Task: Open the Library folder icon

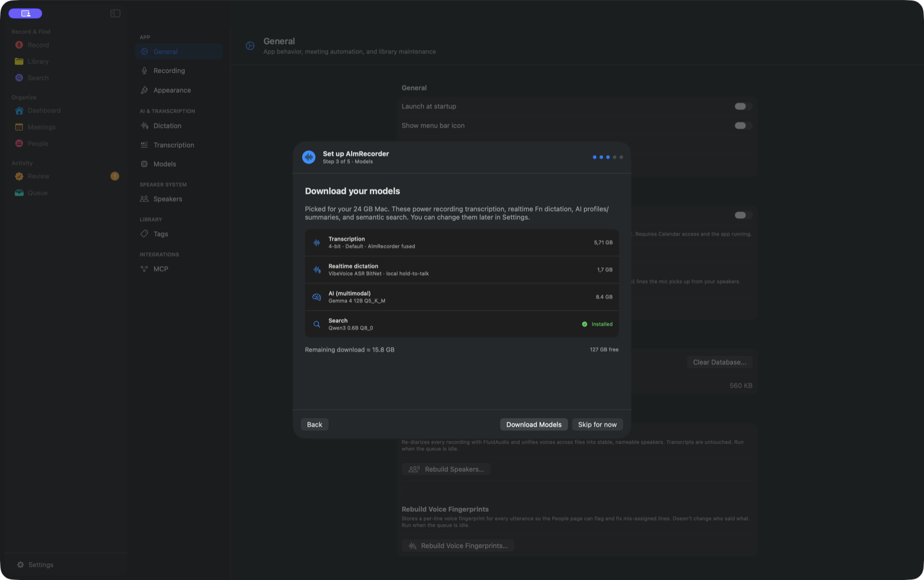Action: pos(19,61)
